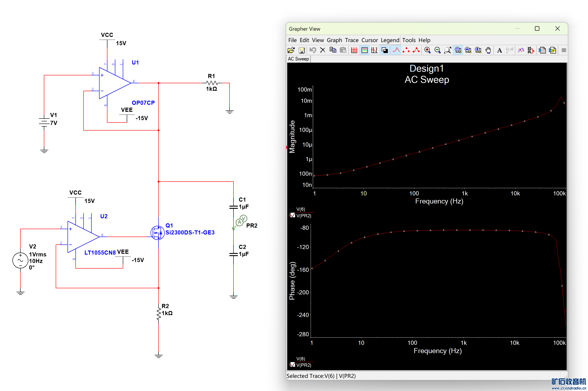Click the Design1 AC Sweep graph title
The image size is (588, 391).
point(426,74)
